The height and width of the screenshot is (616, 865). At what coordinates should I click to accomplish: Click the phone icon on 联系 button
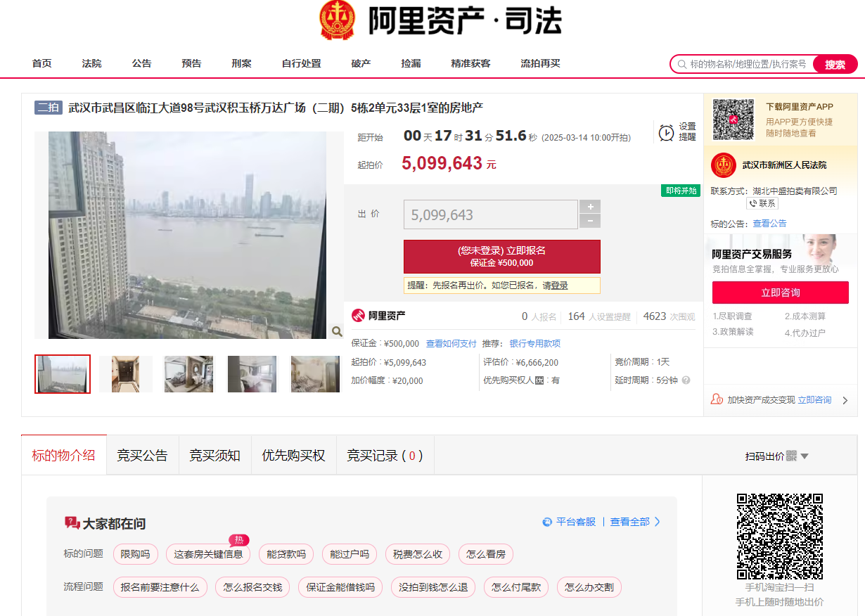(x=753, y=203)
